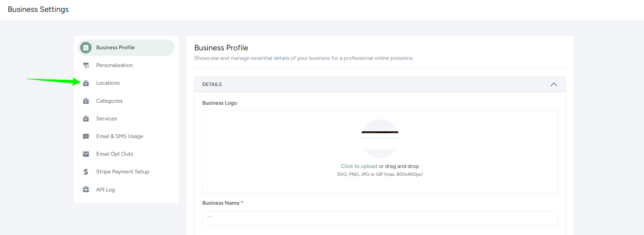Click the Email Opt Outs envelope icon

click(x=86, y=154)
